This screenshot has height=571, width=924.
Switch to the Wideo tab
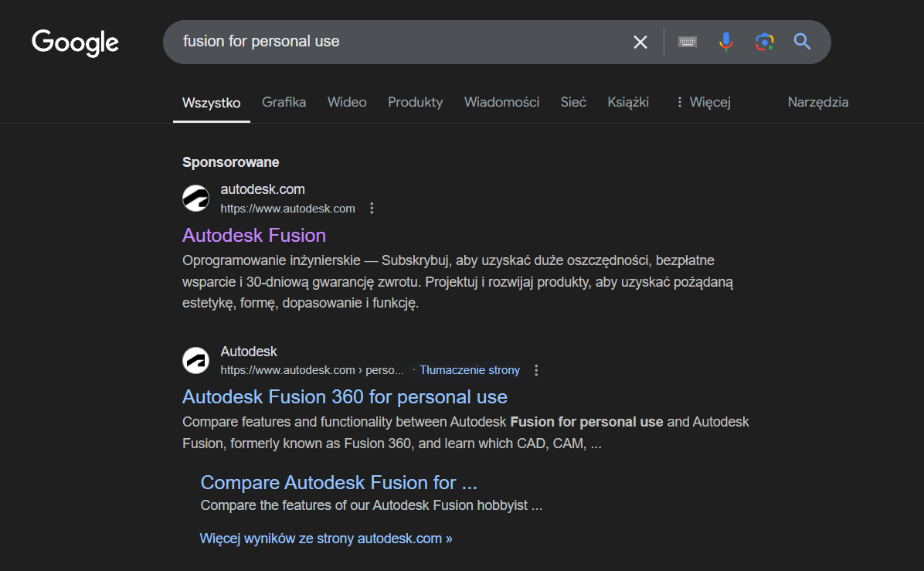click(x=346, y=102)
